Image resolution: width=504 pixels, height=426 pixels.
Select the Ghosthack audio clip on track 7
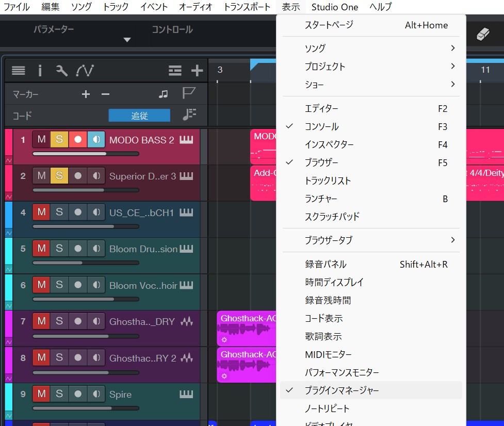(x=246, y=328)
